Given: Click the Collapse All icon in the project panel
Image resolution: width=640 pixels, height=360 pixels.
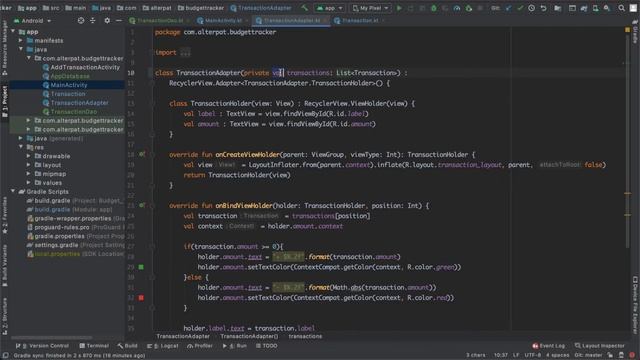Looking at the screenshot, I should [93, 20].
